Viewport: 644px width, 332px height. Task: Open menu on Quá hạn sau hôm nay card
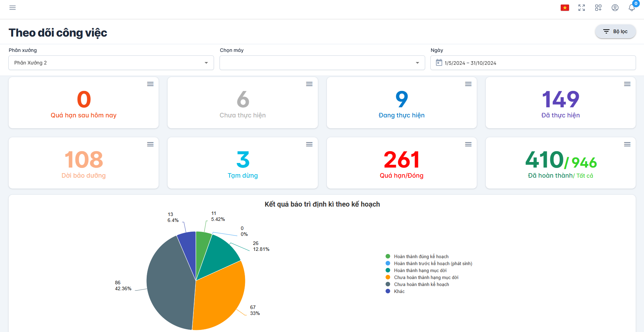150,84
